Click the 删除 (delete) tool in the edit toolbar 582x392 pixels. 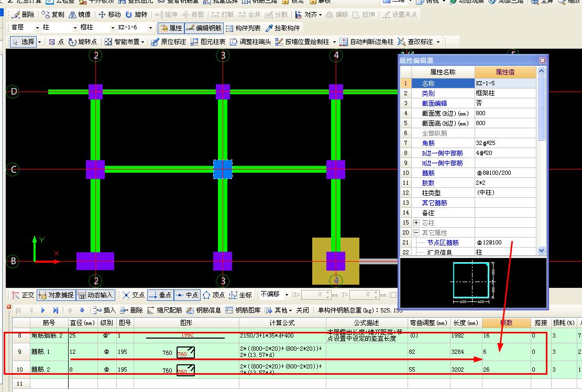point(23,15)
